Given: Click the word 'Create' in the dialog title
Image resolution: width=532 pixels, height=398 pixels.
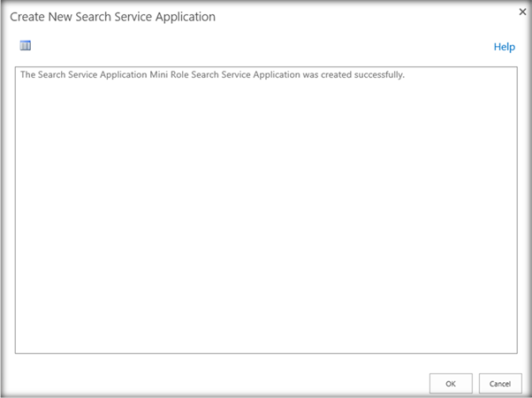Looking at the screenshot, I should coord(27,17).
